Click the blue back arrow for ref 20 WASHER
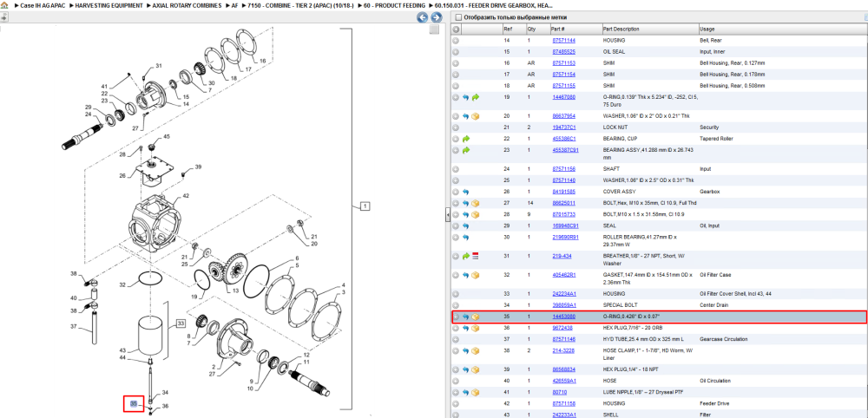868x418 pixels. pos(465,116)
